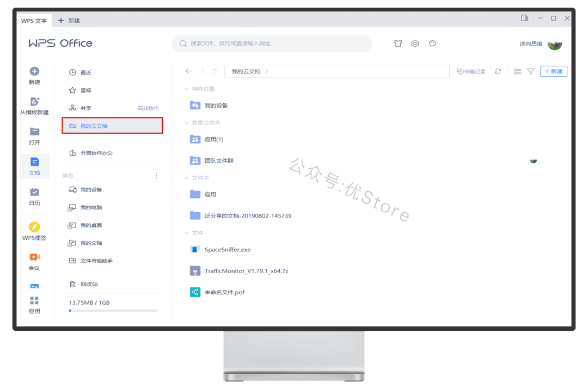This screenshot has height=389, width=588.
Task: Select file name 未命名文件.pof
Action: click(225, 292)
